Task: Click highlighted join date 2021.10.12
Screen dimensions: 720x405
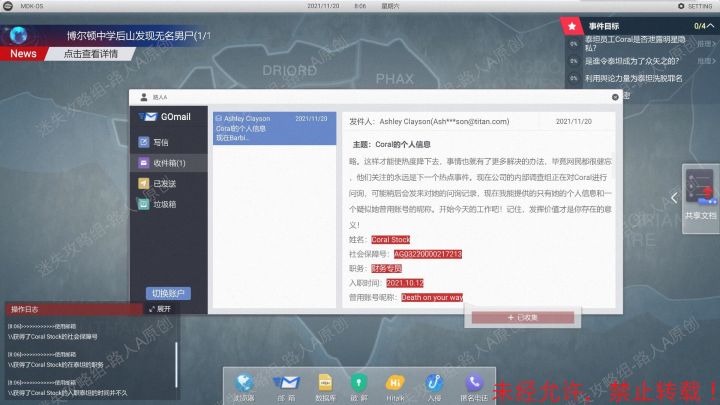Action: 405,283
